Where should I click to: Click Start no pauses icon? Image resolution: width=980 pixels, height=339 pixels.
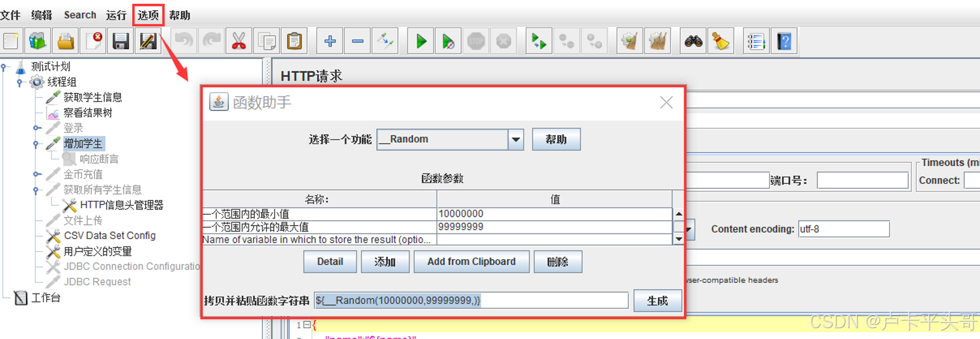click(448, 41)
